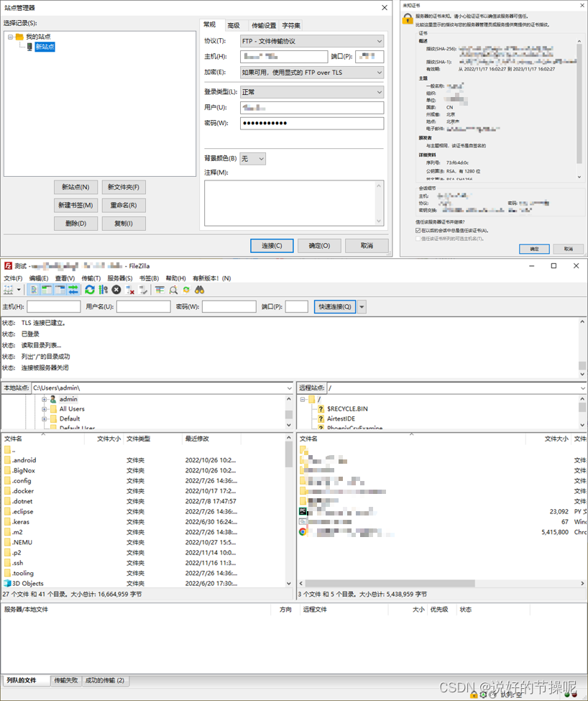Viewport: 588px width, 701px height.
Task: Select the Chrome file icon in remote list
Action: coord(303,532)
